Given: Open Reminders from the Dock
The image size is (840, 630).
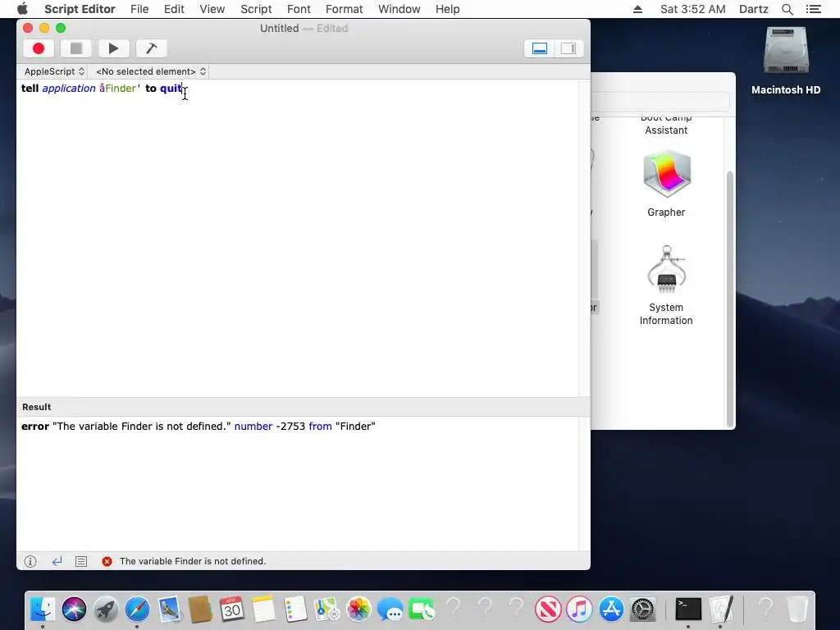Looking at the screenshot, I should pyautogui.click(x=295, y=609).
